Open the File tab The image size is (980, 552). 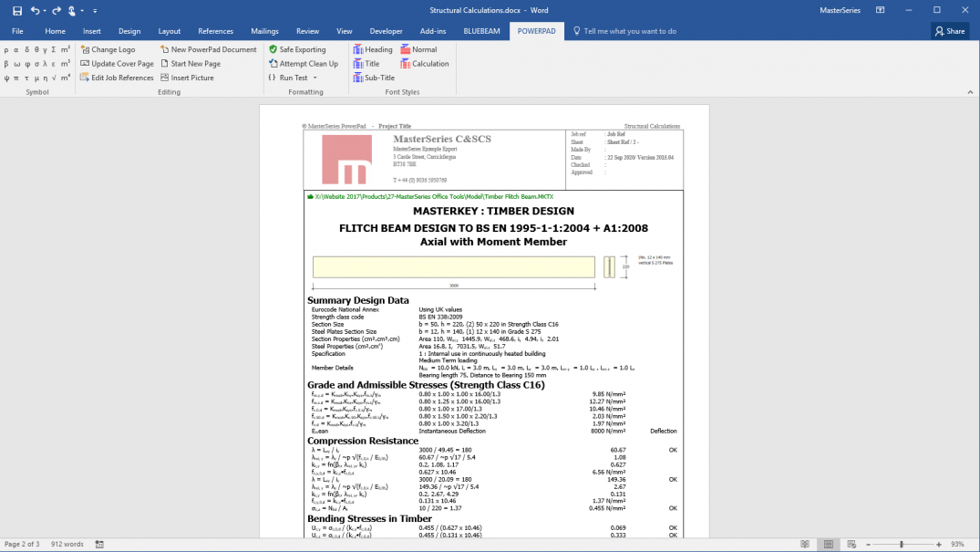tap(17, 31)
